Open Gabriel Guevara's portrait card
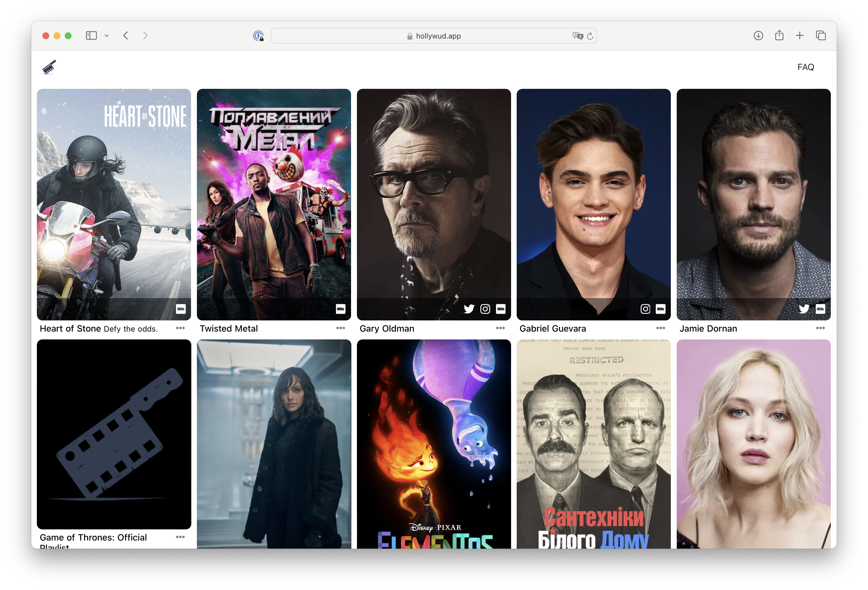The width and height of the screenshot is (868, 590). tap(593, 204)
